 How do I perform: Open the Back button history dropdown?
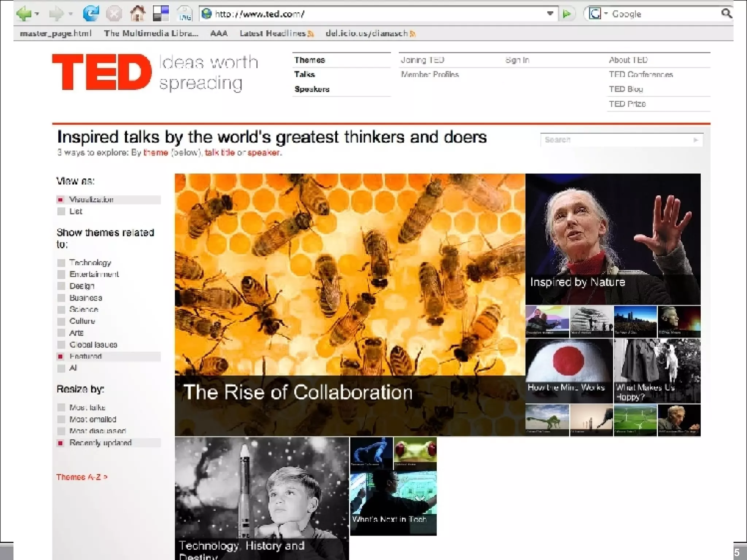coord(37,14)
